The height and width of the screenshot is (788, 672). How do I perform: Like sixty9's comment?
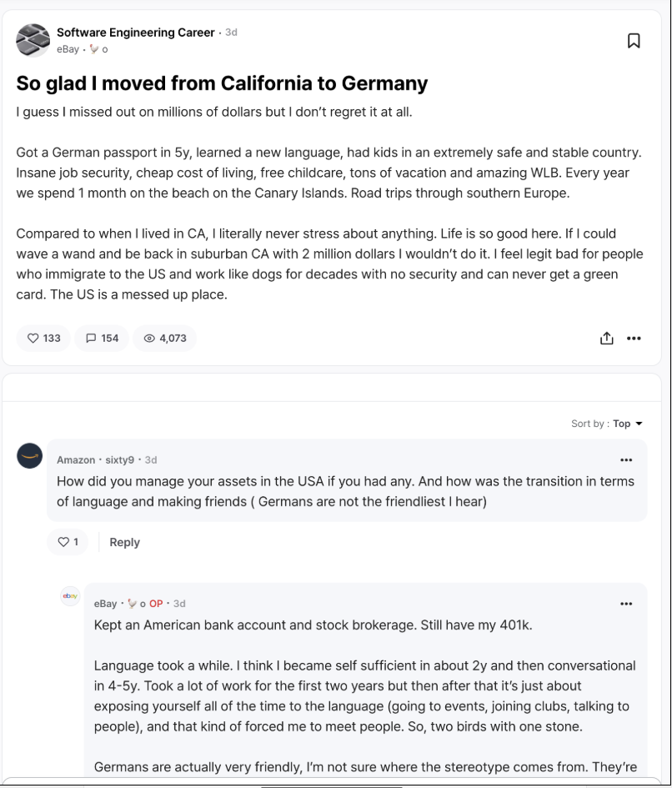[x=68, y=542]
